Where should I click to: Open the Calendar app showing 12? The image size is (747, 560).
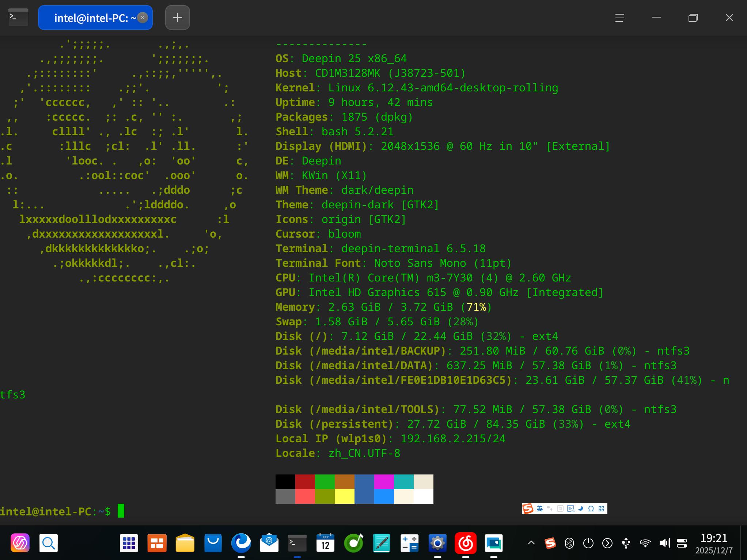coord(325,543)
